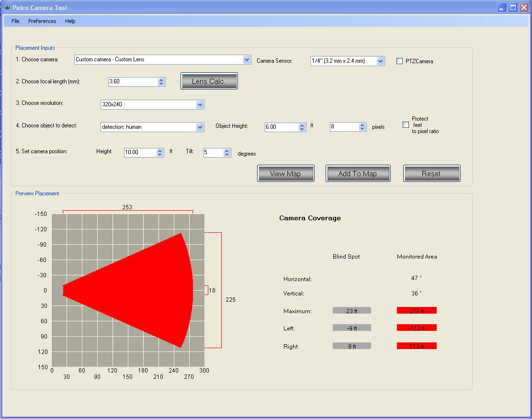Enable the PTZCamera checkbox
Viewport: 532px width, 419px height.
pos(400,61)
